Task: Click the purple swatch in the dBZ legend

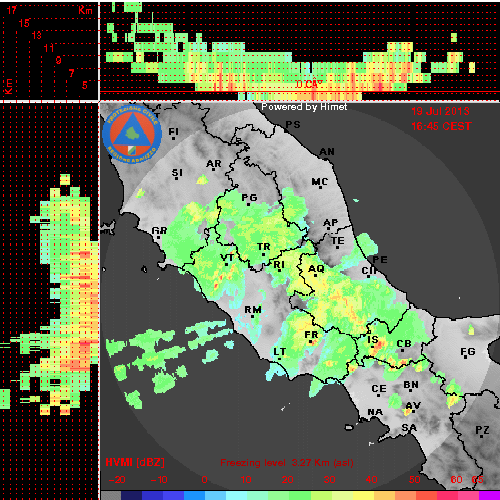Action: pos(489,495)
